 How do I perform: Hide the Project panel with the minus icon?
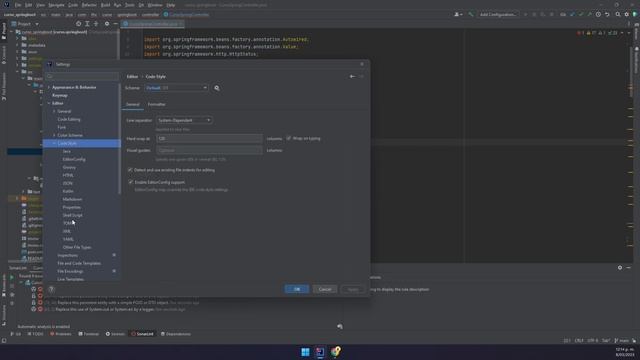click(x=115, y=24)
